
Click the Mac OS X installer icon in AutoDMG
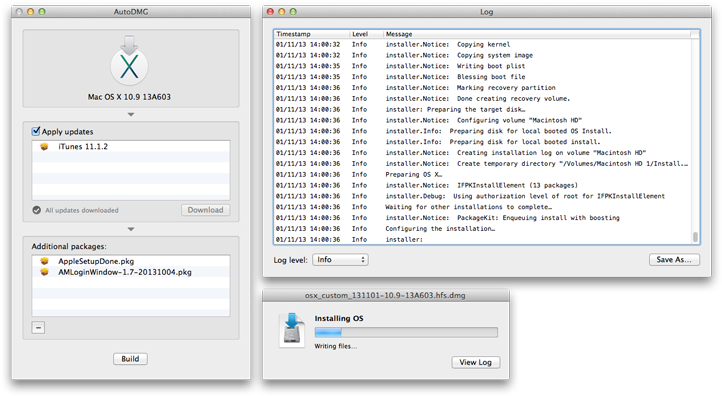point(129,61)
